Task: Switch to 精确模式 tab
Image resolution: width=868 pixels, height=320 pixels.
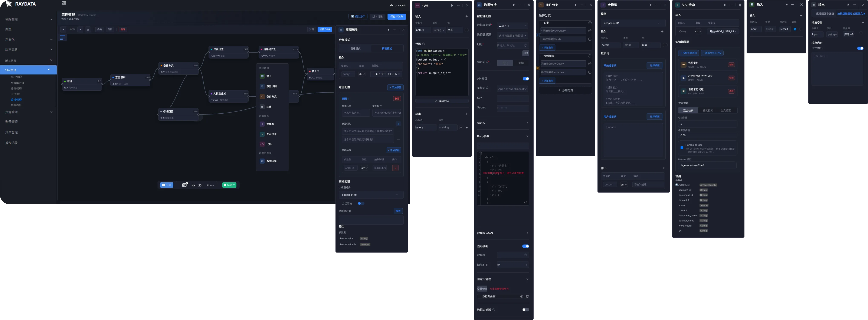Action: click(x=387, y=49)
